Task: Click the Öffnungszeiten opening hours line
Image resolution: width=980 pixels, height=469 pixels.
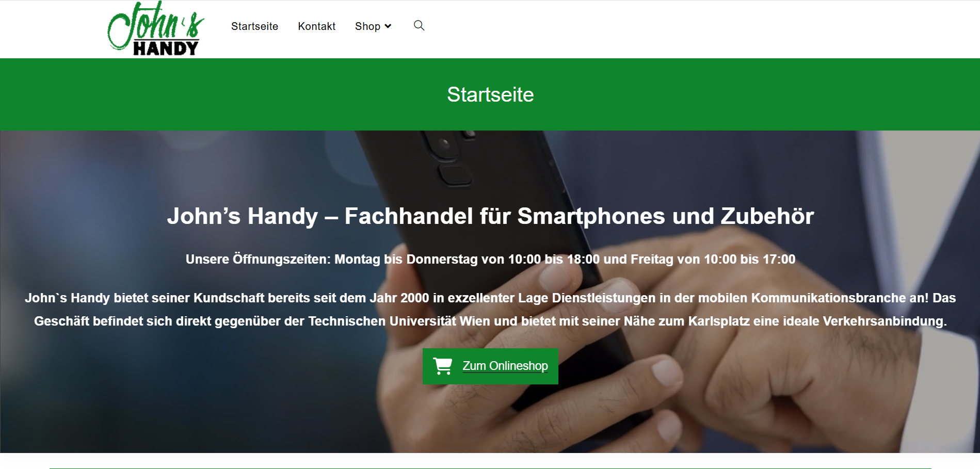Action: pyautogui.click(x=490, y=259)
